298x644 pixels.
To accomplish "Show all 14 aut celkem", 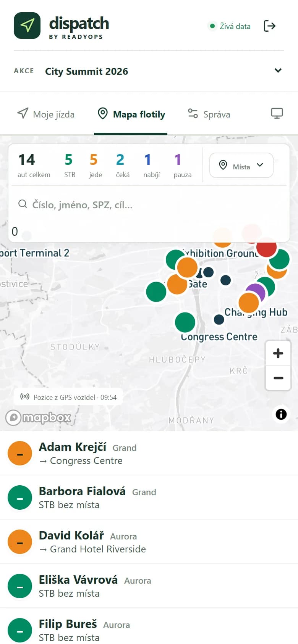I will tap(34, 165).
